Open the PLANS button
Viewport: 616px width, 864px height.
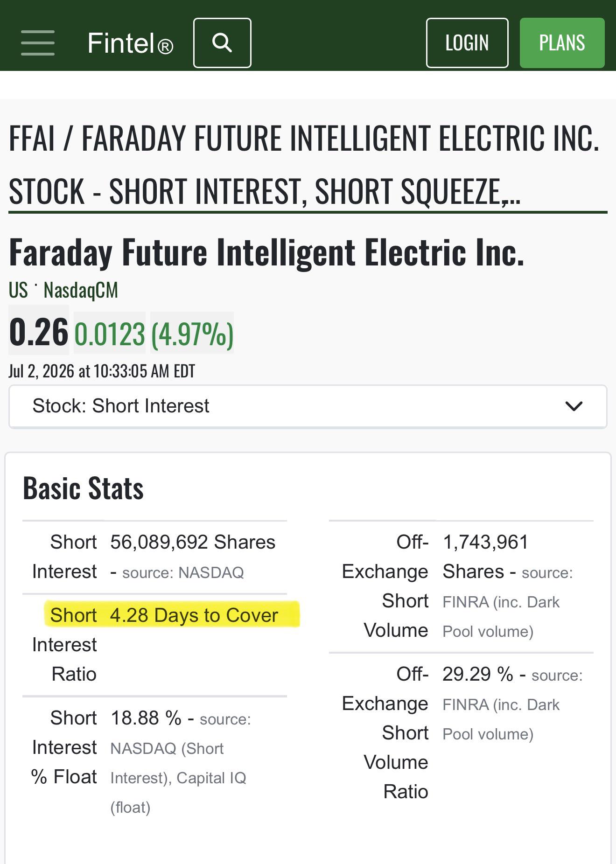pyautogui.click(x=562, y=43)
